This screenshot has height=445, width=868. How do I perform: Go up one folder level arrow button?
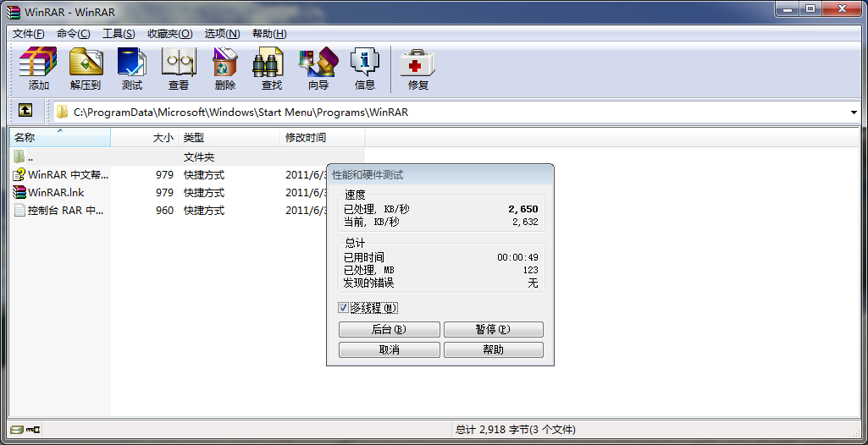click(25, 111)
